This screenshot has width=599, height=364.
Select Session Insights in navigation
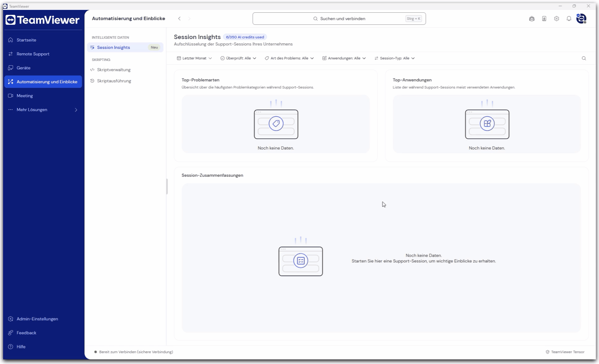click(125, 47)
